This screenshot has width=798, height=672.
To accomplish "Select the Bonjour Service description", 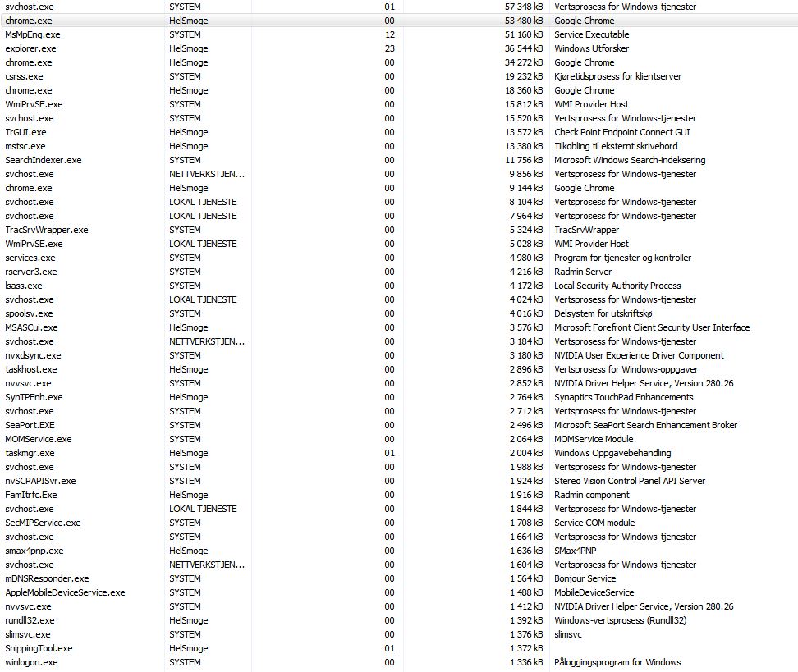I will pos(585,579).
